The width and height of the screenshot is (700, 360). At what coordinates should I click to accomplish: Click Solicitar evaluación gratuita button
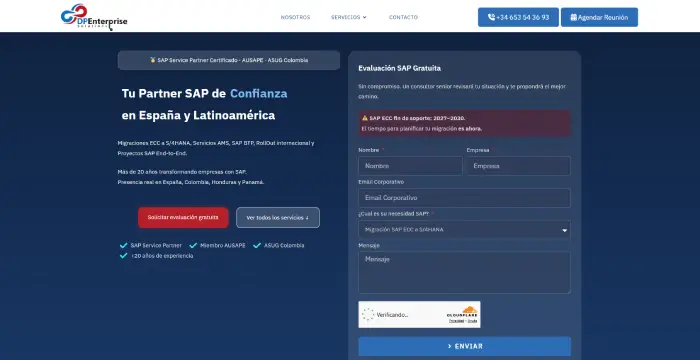click(183, 218)
